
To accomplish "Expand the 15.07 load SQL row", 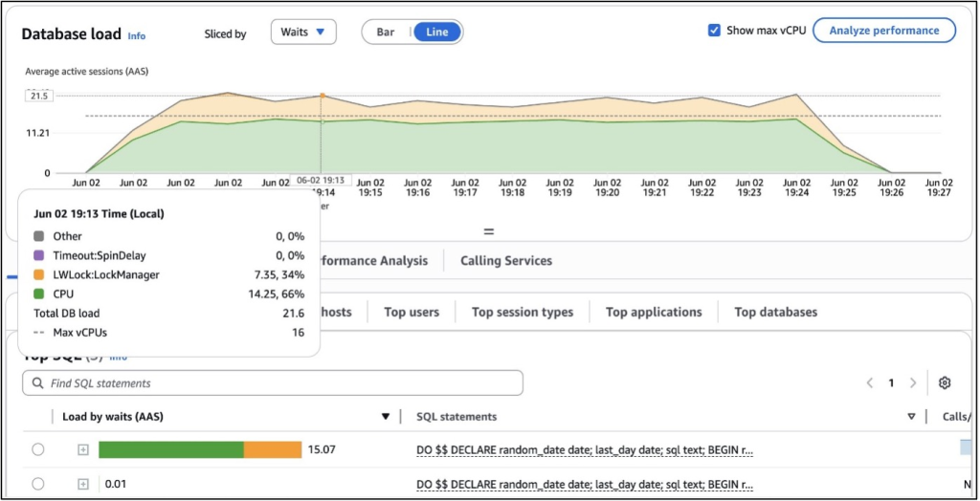I will 83,450.
